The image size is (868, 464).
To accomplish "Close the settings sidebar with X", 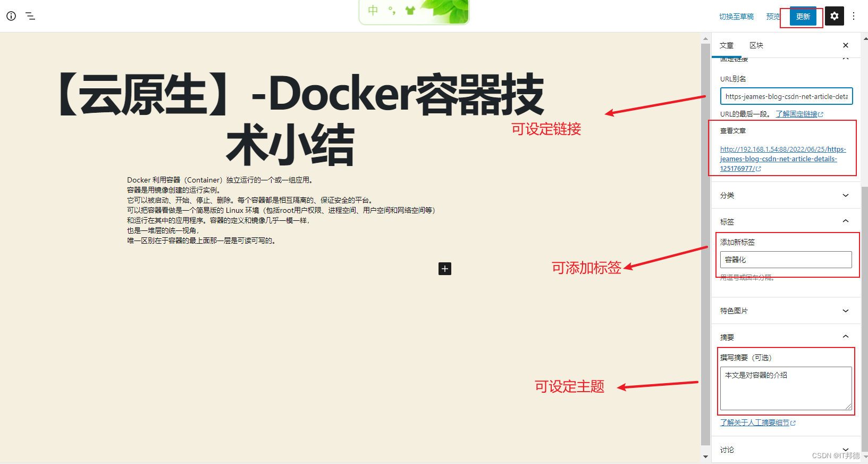I will [x=846, y=45].
